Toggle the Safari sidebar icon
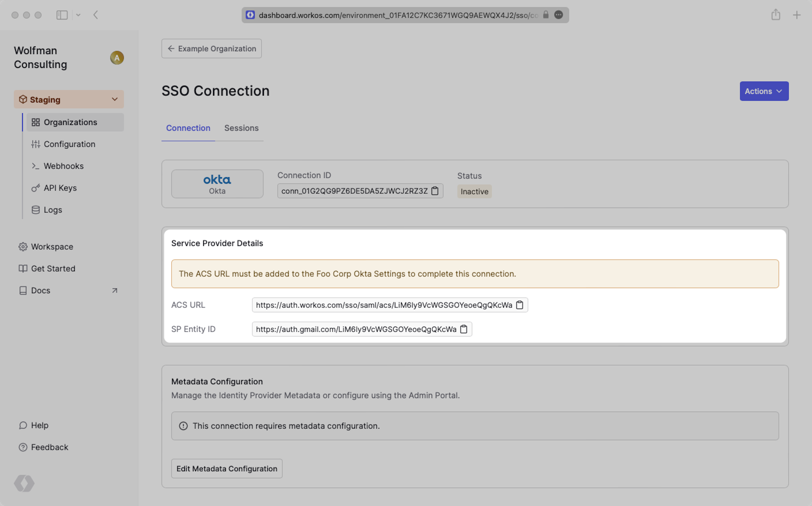 pyautogui.click(x=62, y=15)
